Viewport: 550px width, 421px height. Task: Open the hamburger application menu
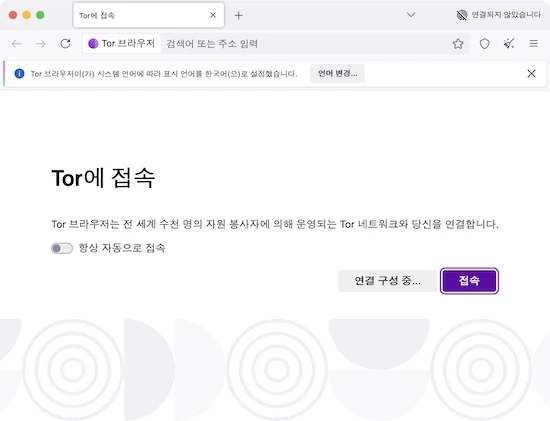pos(534,44)
